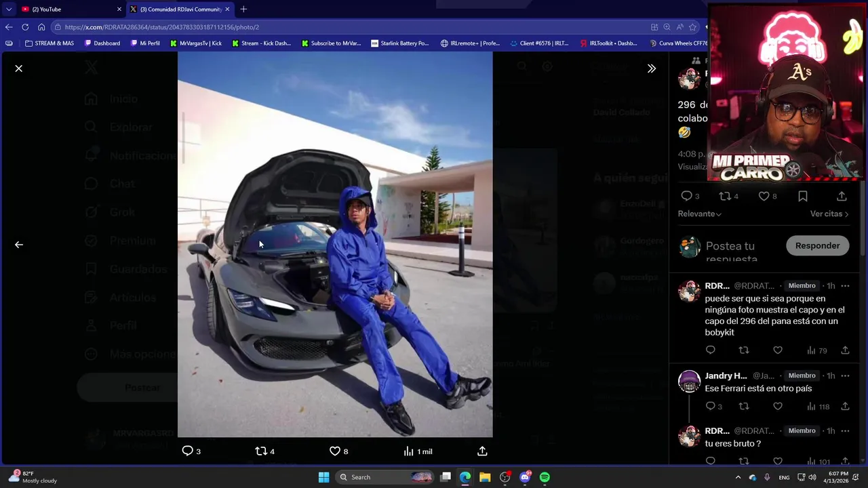This screenshot has width=868, height=488.
Task: Open a new browser tab
Action: [x=243, y=9]
